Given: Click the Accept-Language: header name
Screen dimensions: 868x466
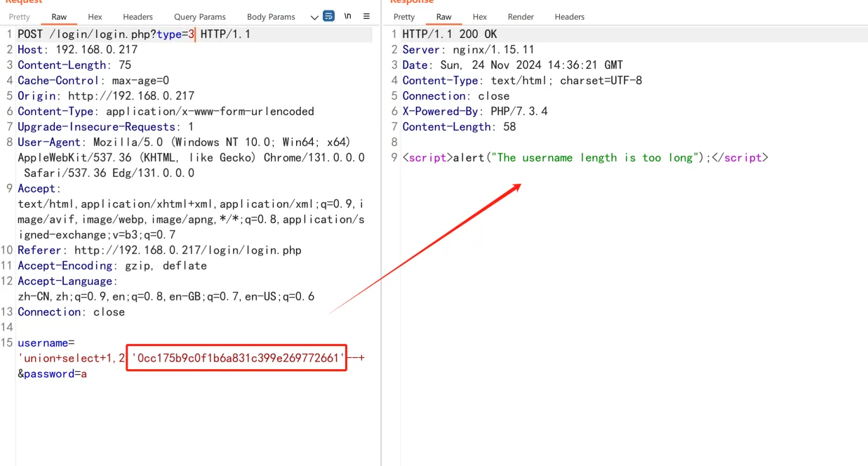Looking at the screenshot, I should coord(68,281).
